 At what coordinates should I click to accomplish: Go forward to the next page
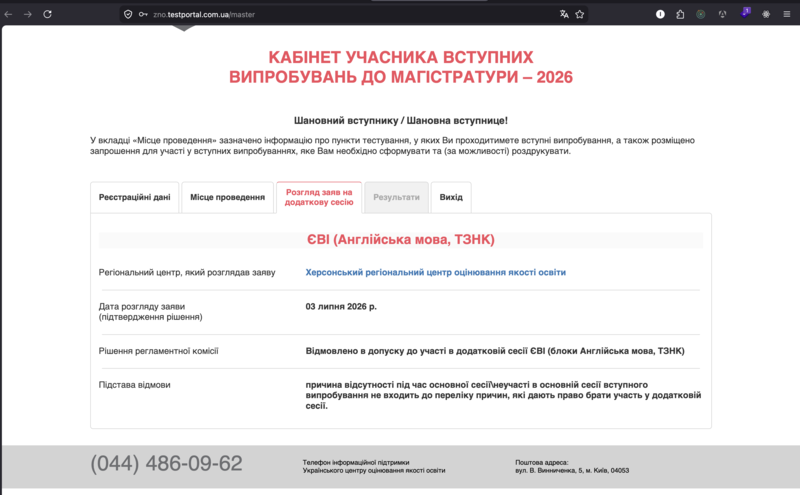point(28,14)
